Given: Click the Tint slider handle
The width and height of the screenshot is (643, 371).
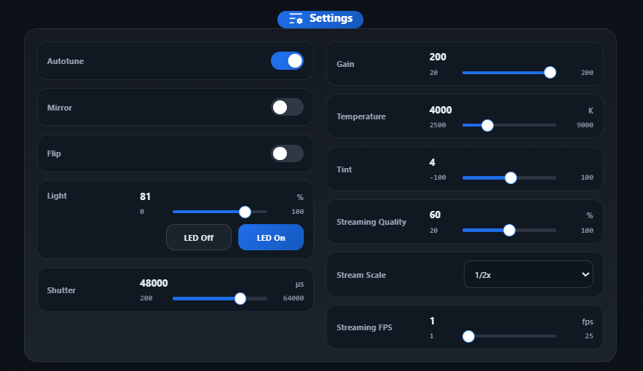Looking at the screenshot, I should pos(511,178).
